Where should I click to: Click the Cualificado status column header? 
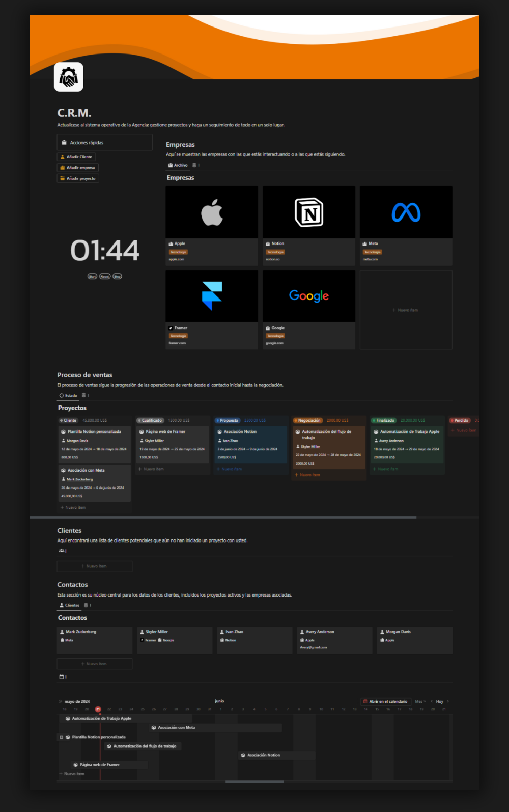[x=150, y=420]
